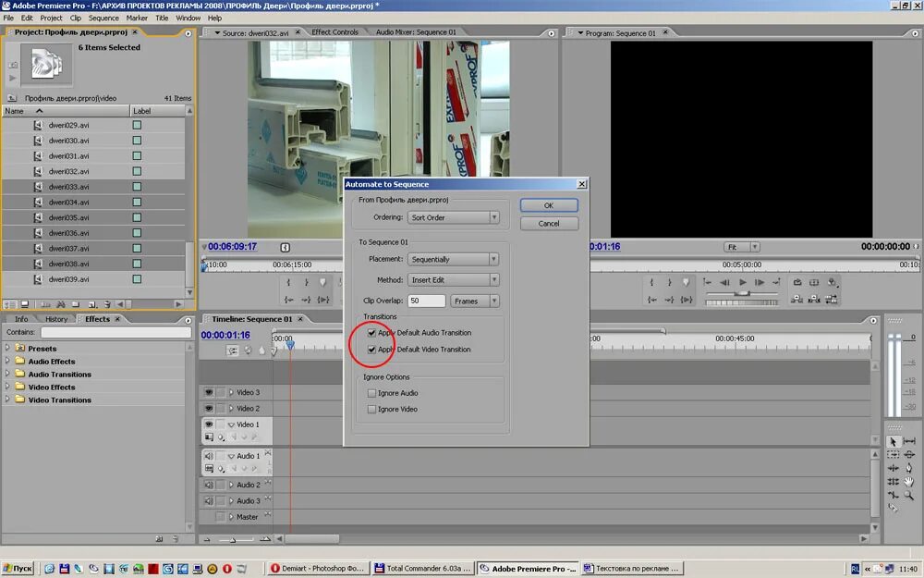Open the Fit zoom dropdown in Program monitor
This screenshot has width=924, height=578.
(741, 247)
